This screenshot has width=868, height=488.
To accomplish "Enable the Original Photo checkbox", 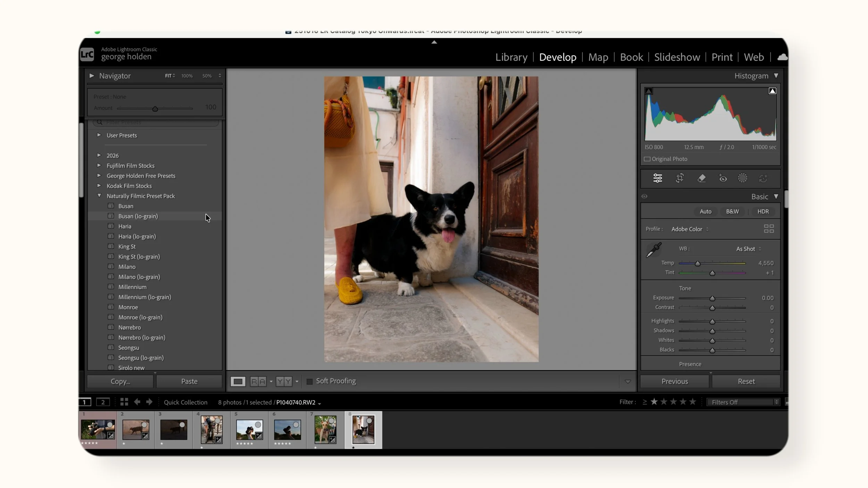I will pyautogui.click(x=647, y=159).
